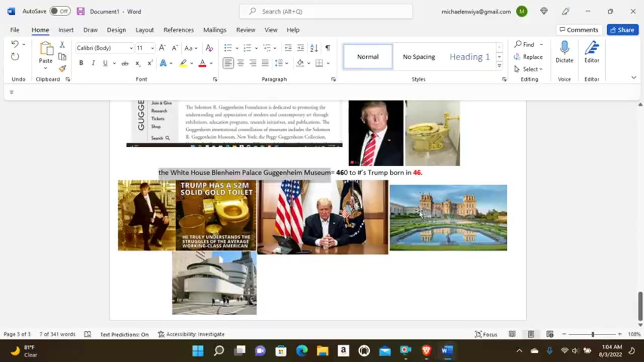Increase paragraph indent
The height and width of the screenshot is (362, 644).
(x=300, y=48)
